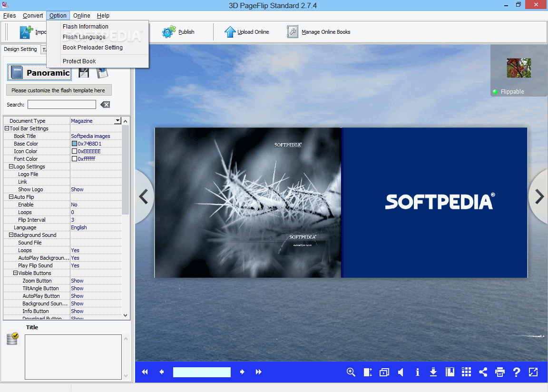Open the Document Type dropdown
548x392 pixels.
(118, 120)
